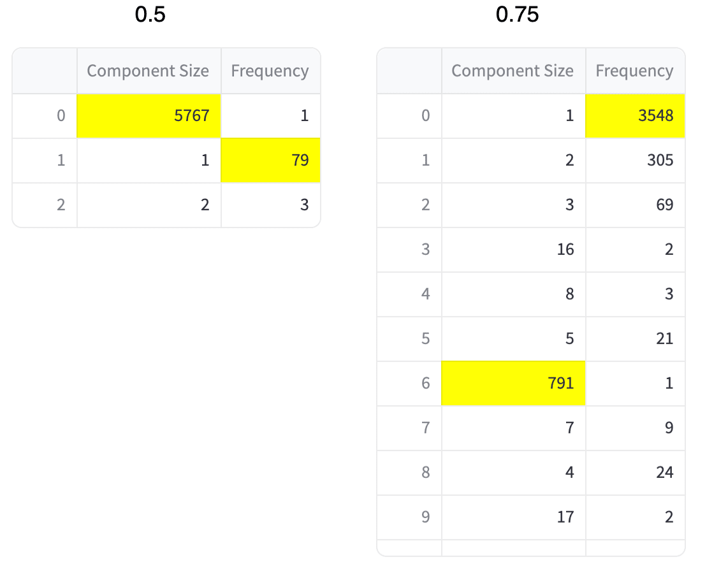Select the 0.5 title text
Viewport: 728px width, 585px height.
(150, 15)
